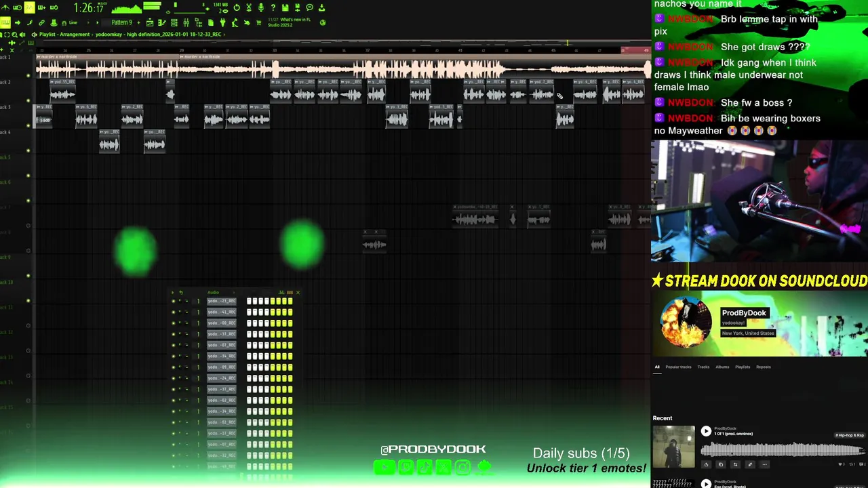Click the globe online content icon

pyautogui.click(x=323, y=22)
